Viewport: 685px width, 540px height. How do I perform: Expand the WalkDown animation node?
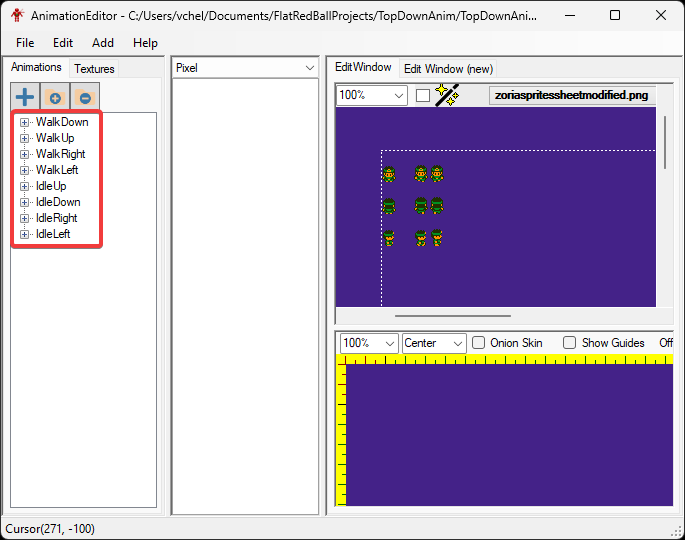pyautogui.click(x=25, y=122)
